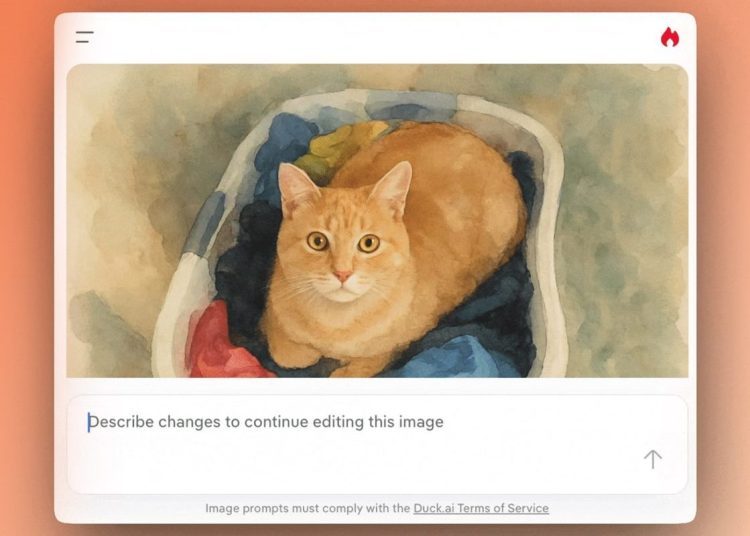Select the watercolor cat picture
Screen dimensions: 750x536
point(377,221)
